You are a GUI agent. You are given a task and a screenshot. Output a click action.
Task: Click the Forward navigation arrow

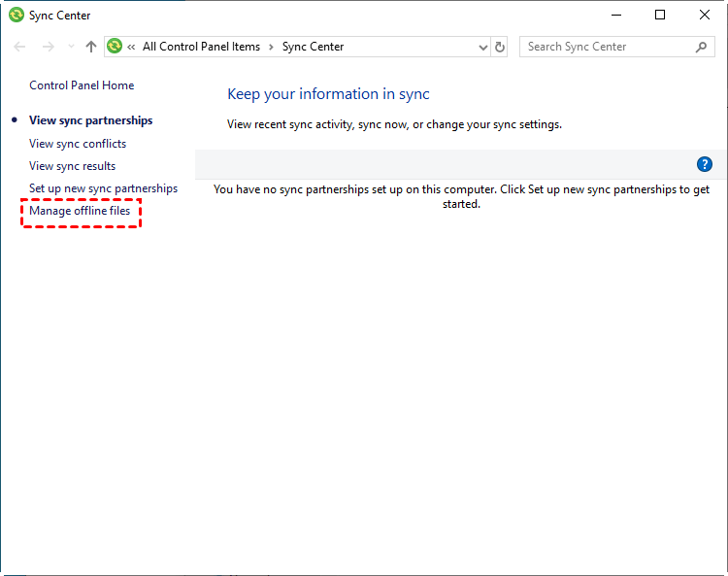(48, 47)
